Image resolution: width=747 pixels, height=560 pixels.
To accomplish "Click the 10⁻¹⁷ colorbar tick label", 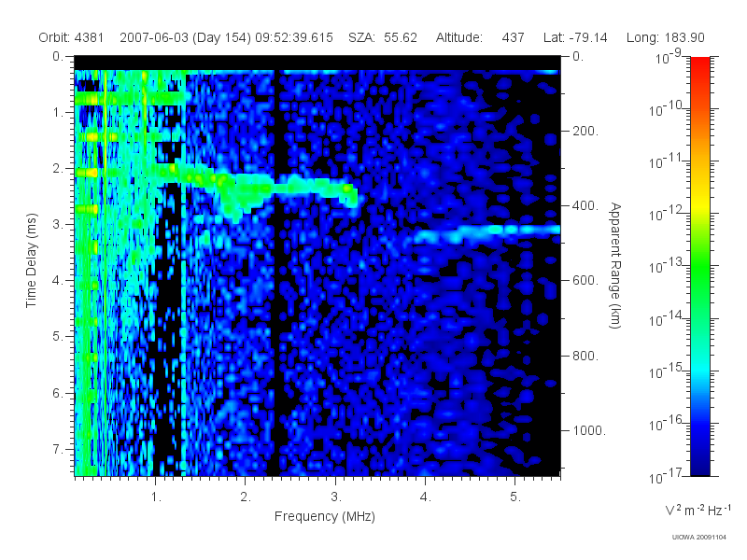I will [667, 476].
